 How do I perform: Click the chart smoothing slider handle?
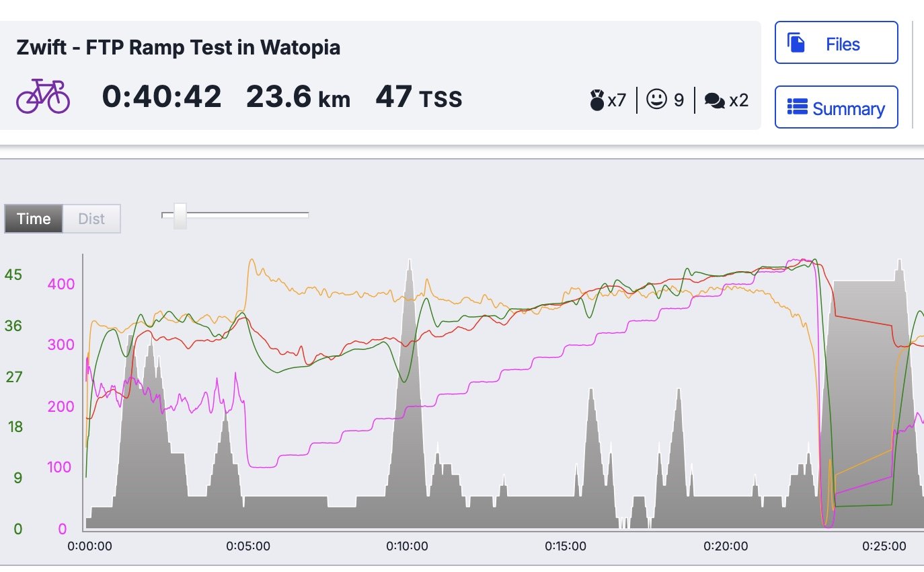point(180,215)
